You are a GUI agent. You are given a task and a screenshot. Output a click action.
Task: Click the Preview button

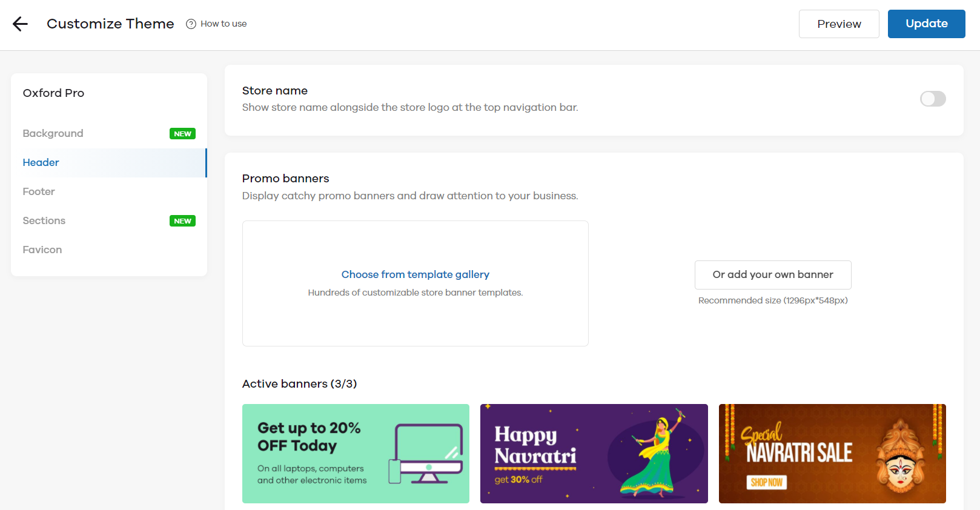pyautogui.click(x=839, y=24)
